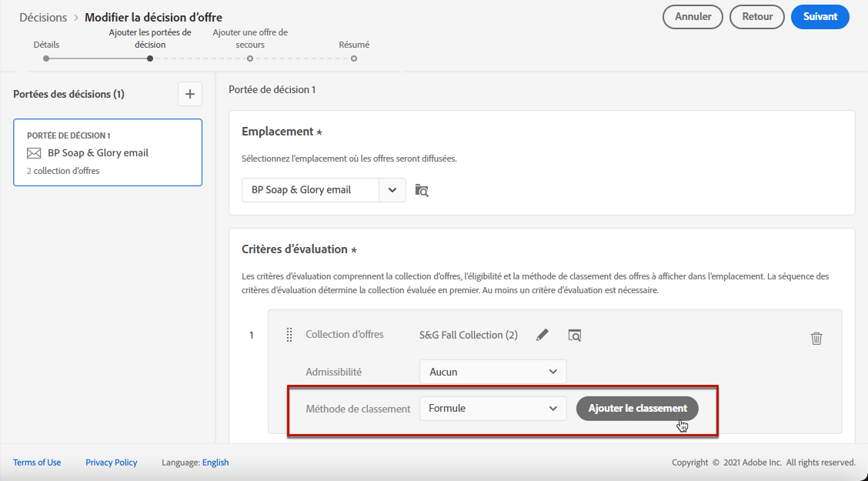The width and height of the screenshot is (868, 481).
Task: Click the Annuler button
Action: pos(693,17)
